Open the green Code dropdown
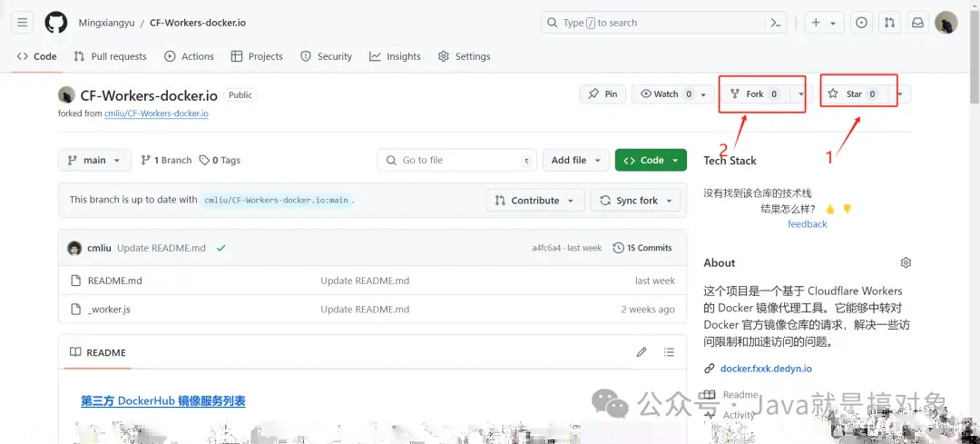 pyautogui.click(x=651, y=160)
